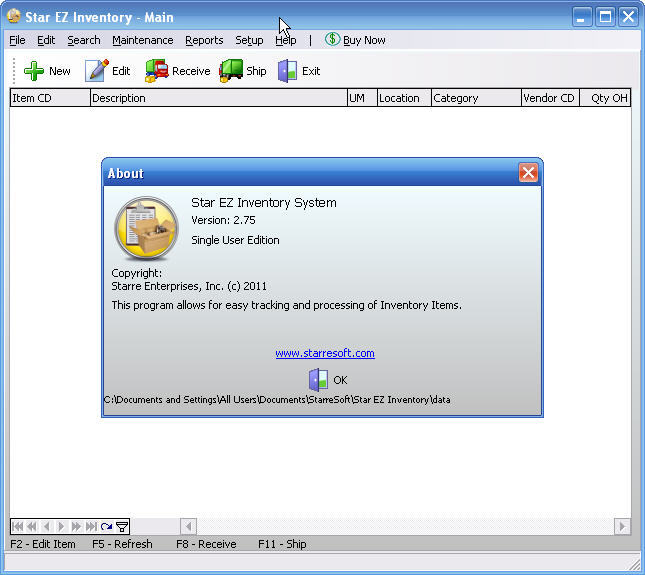Click the F5 - Refresh shortcut label
Screen dimensions: 645x575
(x=122, y=544)
